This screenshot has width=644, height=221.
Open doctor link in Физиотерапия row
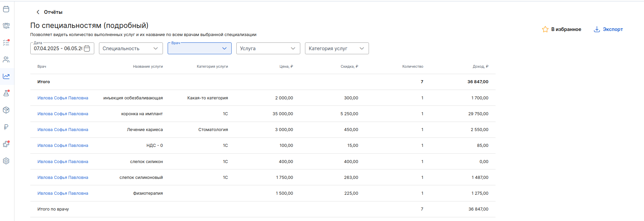(x=63, y=193)
